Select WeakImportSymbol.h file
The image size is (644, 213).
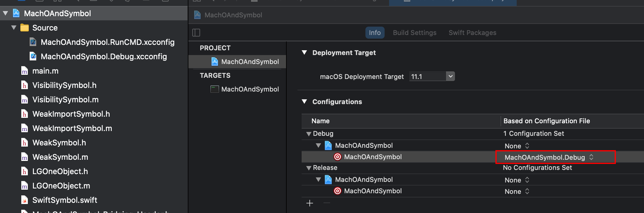71,114
